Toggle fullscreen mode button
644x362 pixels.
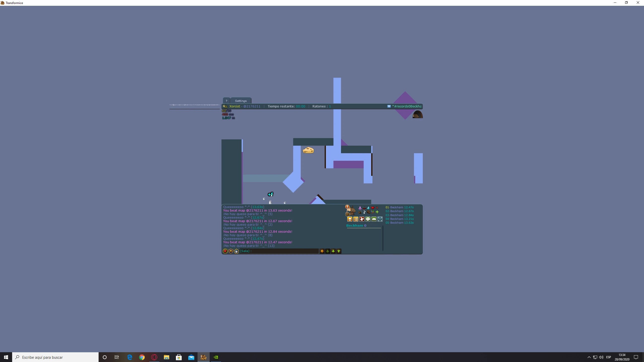click(380, 219)
